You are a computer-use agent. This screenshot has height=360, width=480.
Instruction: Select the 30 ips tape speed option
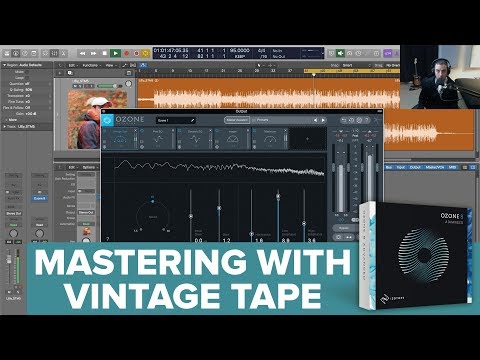165,230
